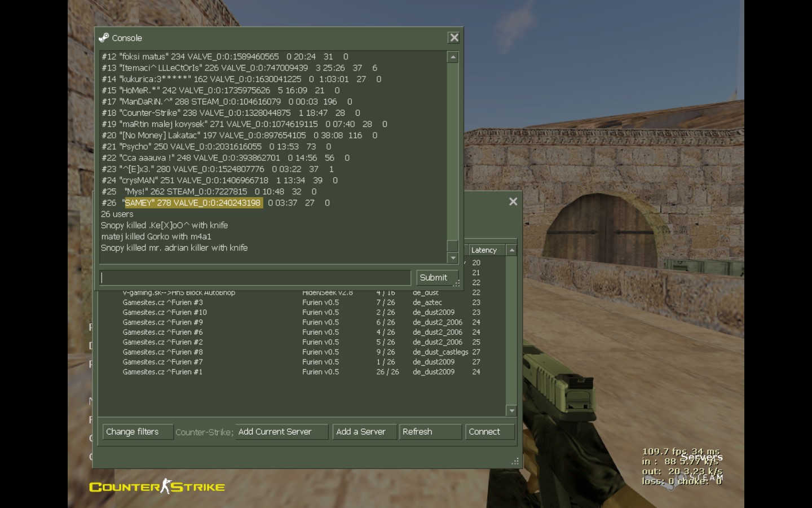Close the server browser window

tap(513, 202)
